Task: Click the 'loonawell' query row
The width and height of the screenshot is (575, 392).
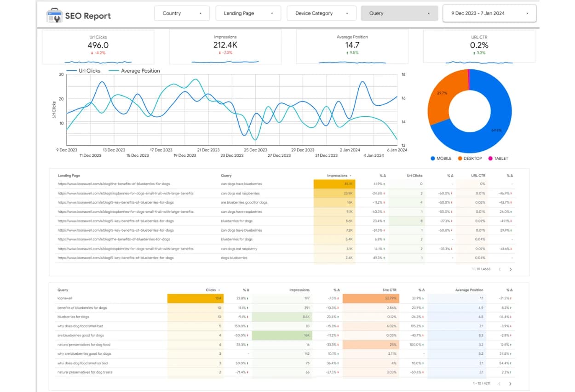Action: coord(285,298)
